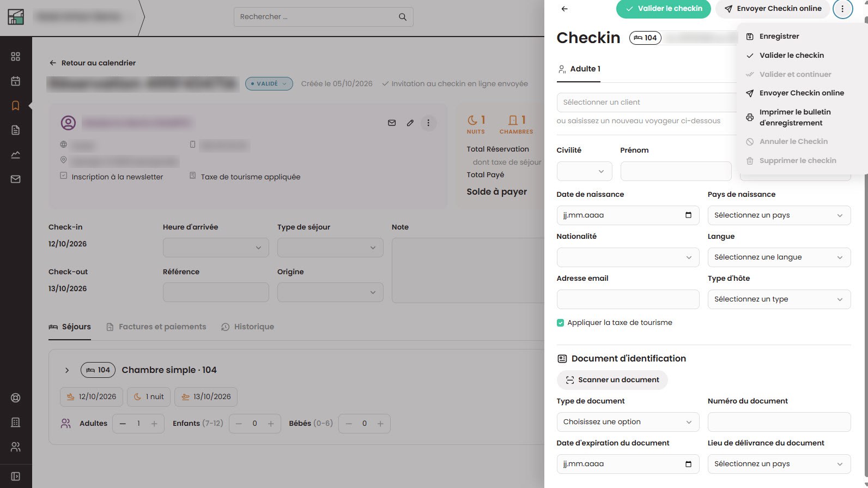The height and width of the screenshot is (488, 868).
Task: Click the back arrow in Checkin panel
Action: (x=564, y=9)
